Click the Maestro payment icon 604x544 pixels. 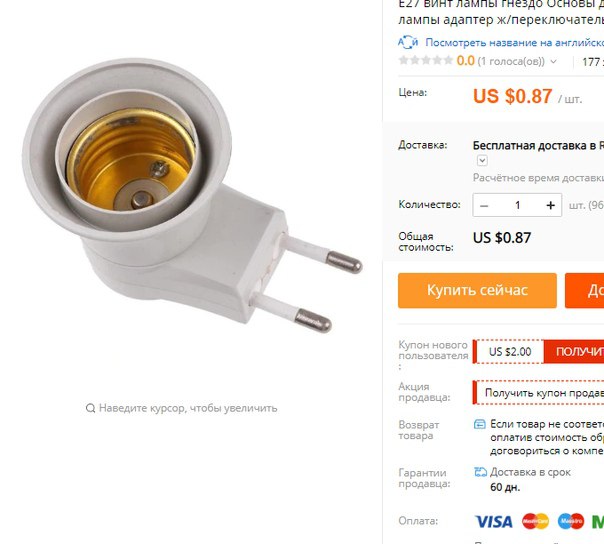coord(570,521)
